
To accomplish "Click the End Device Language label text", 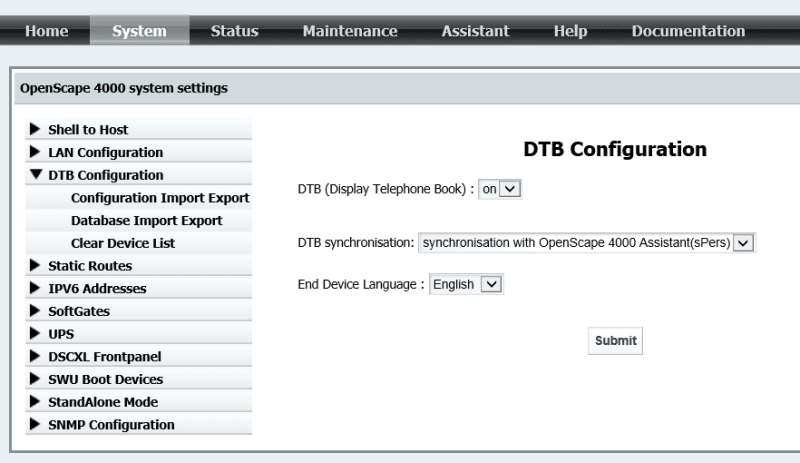I will tap(361, 284).
